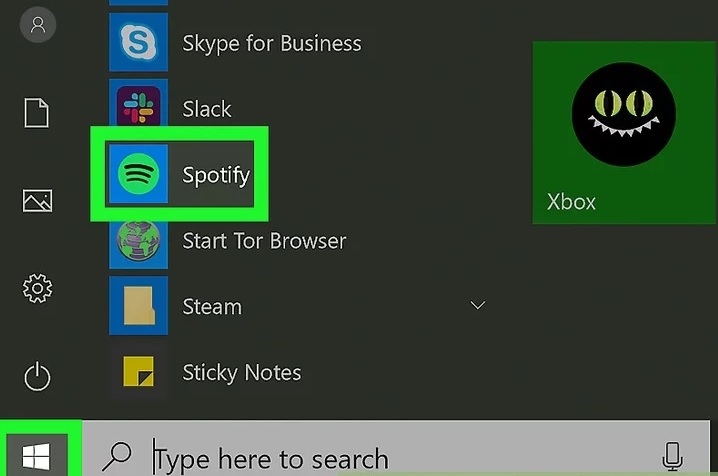The width and height of the screenshot is (718, 476).
Task: Click into the Type here to search box
Action: click(396, 449)
